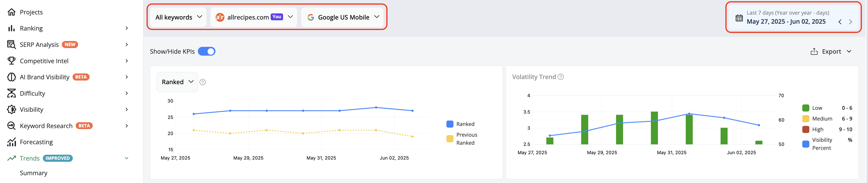
Task: Click the SERP Analysis icon
Action: click(x=11, y=45)
